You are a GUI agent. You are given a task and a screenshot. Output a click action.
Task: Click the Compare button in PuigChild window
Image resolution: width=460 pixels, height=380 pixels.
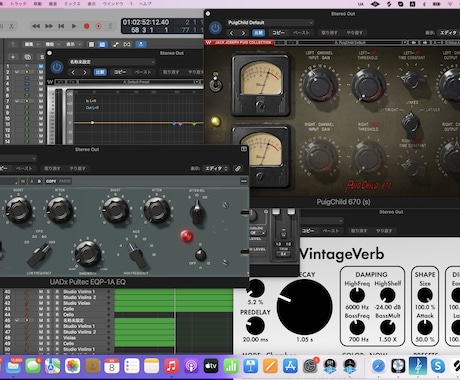coord(259,33)
